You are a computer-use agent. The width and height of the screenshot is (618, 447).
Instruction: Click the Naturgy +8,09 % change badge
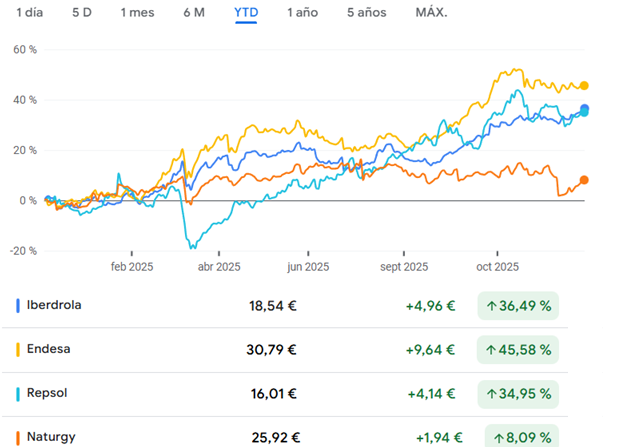521,436
